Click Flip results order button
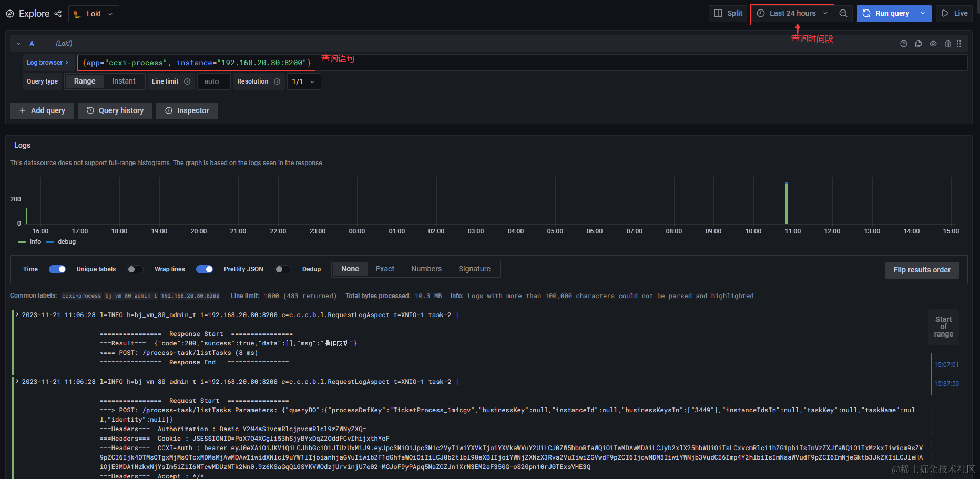 pyautogui.click(x=922, y=270)
